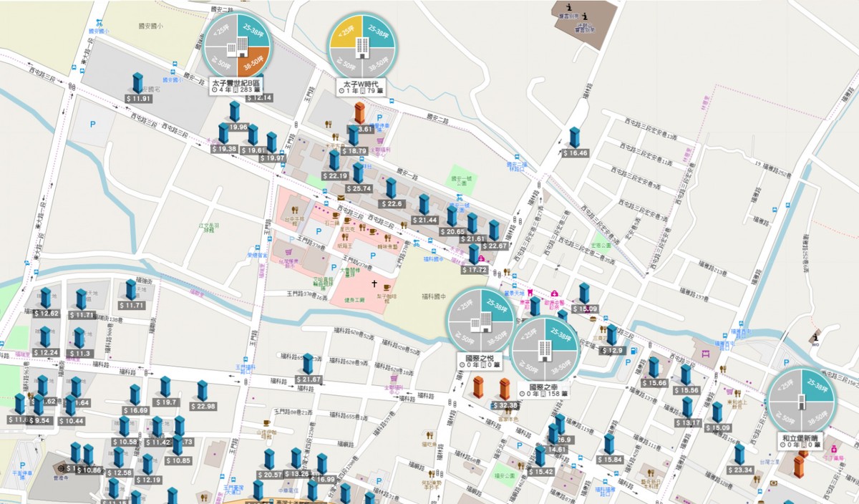Click the building marker priced $22.67

coord(494,231)
